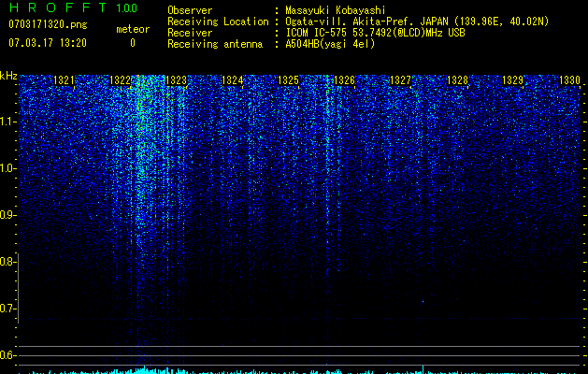Click the date 07.03.17 13:20
Image resolution: width=588 pixels, height=374 pixels.
coord(48,43)
